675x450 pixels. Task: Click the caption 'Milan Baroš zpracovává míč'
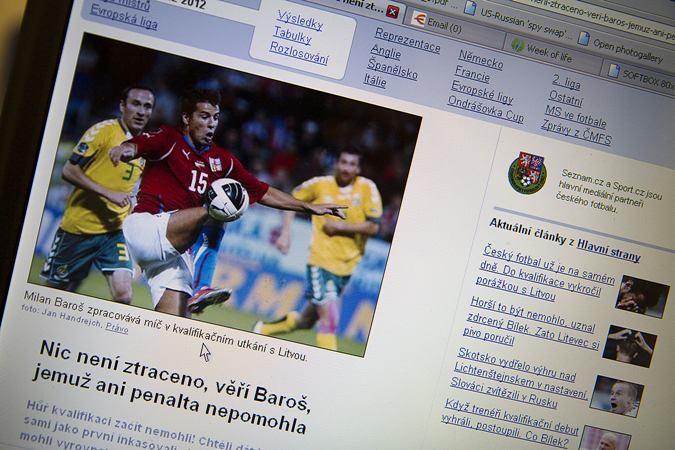point(165,326)
